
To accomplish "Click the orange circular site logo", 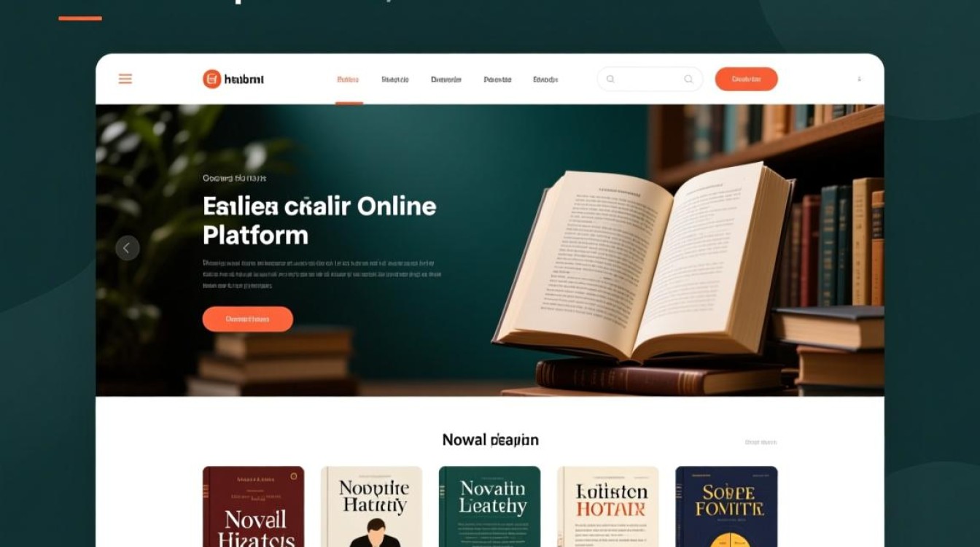I will 211,79.
